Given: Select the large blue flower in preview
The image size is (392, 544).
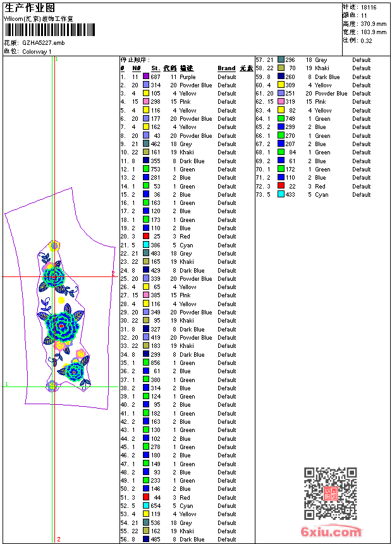Looking at the screenshot, I should pos(62,326).
